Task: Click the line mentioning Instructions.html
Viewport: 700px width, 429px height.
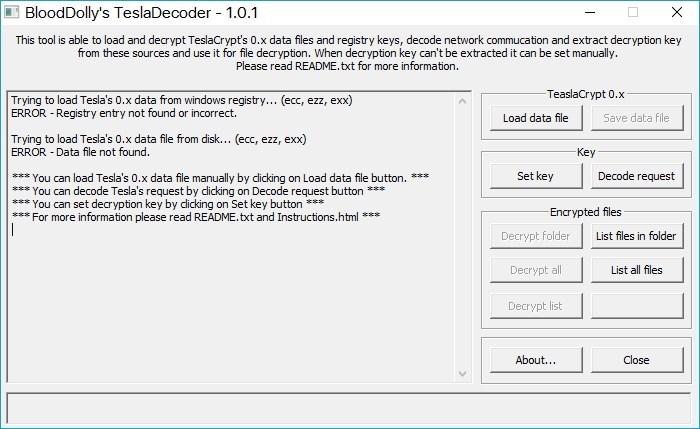Action: [196, 217]
